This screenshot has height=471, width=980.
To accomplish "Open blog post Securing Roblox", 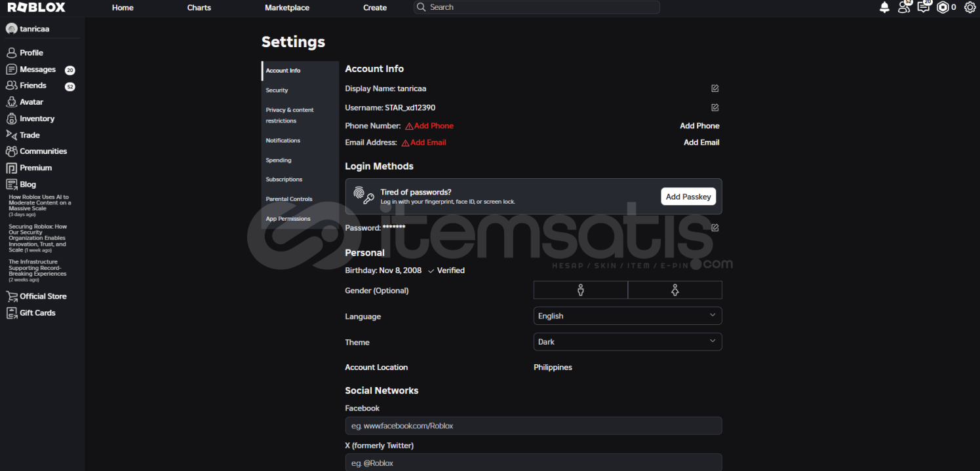I will (x=38, y=238).
